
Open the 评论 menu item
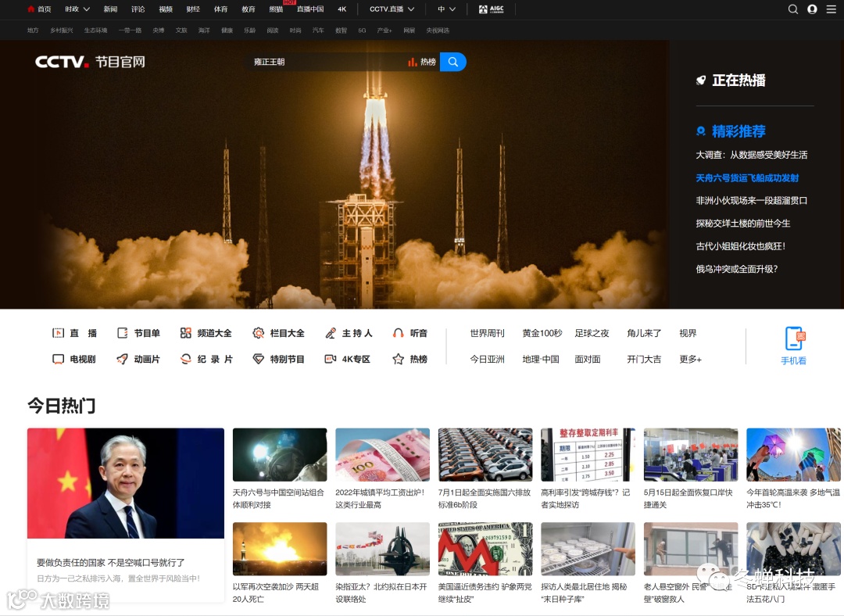[x=138, y=9]
